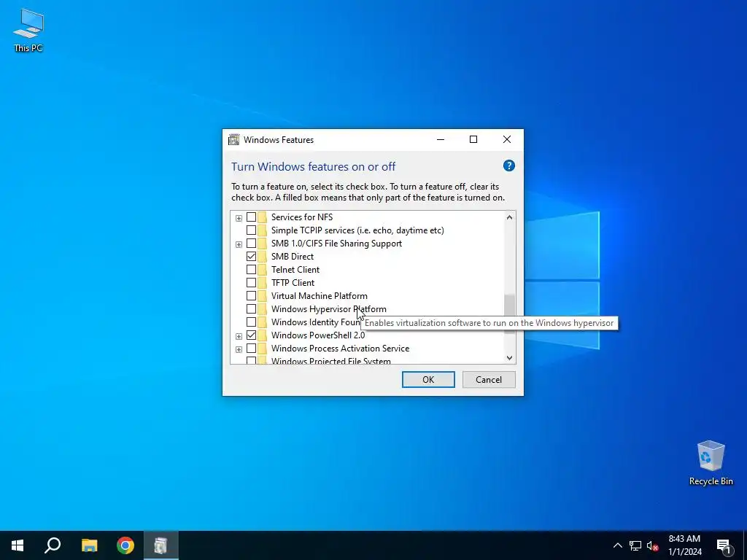Click the Windows Features title bar icon
Screen dimensions: 747x560
click(234, 139)
